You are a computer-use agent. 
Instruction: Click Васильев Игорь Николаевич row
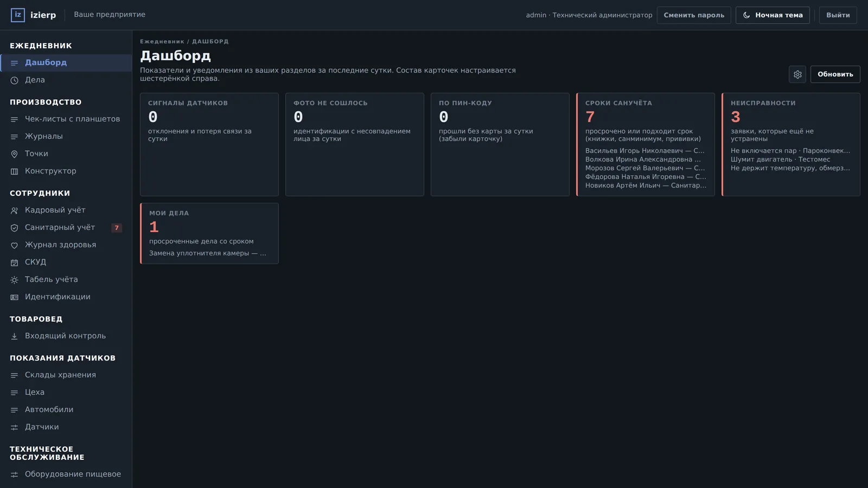click(x=645, y=151)
